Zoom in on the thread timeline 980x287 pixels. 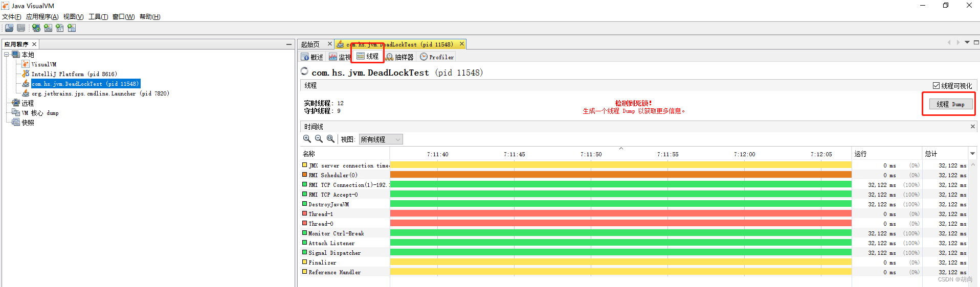tap(307, 139)
